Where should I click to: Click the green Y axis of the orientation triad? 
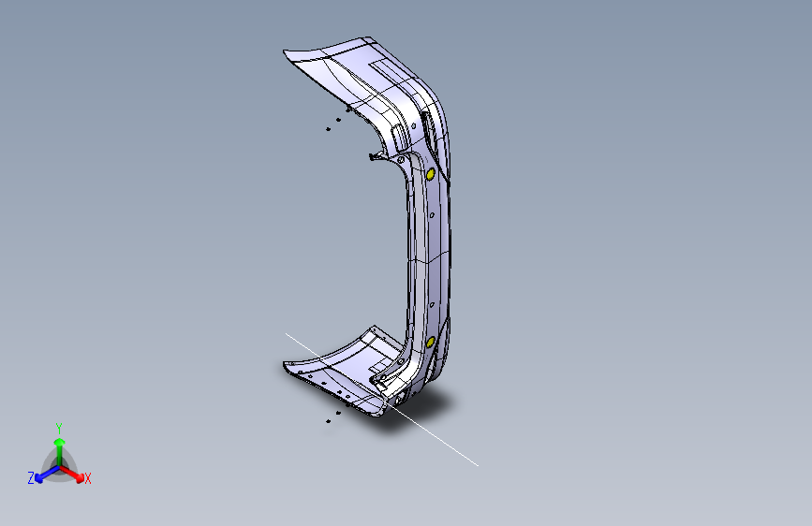click(x=60, y=451)
